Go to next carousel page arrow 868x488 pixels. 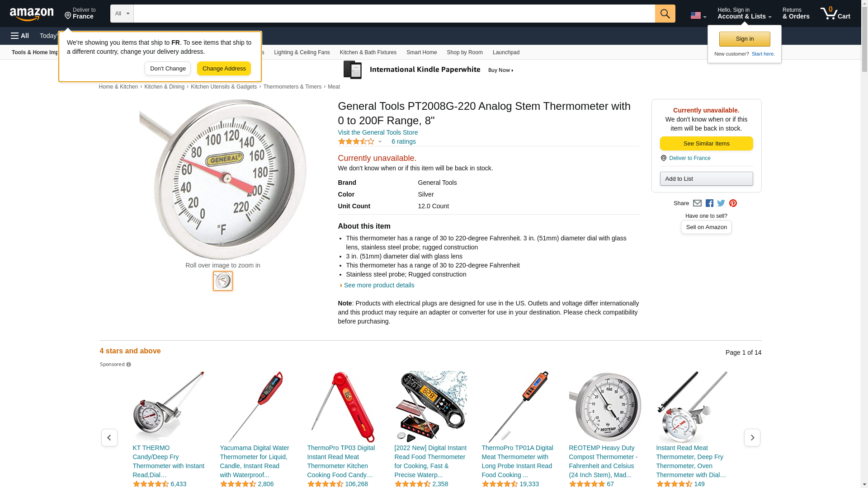pyautogui.click(x=752, y=437)
